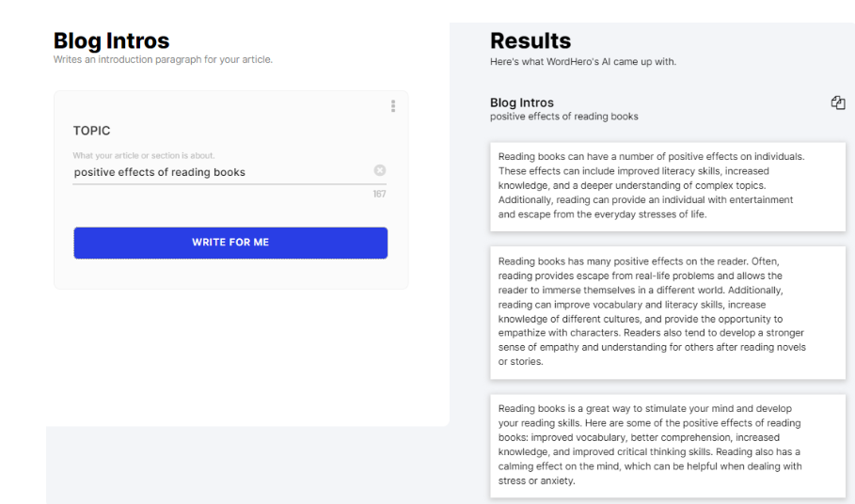The height and width of the screenshot is (504, 855).
Task: Click the Results panel heading
Action: click(x=530, y=41)
